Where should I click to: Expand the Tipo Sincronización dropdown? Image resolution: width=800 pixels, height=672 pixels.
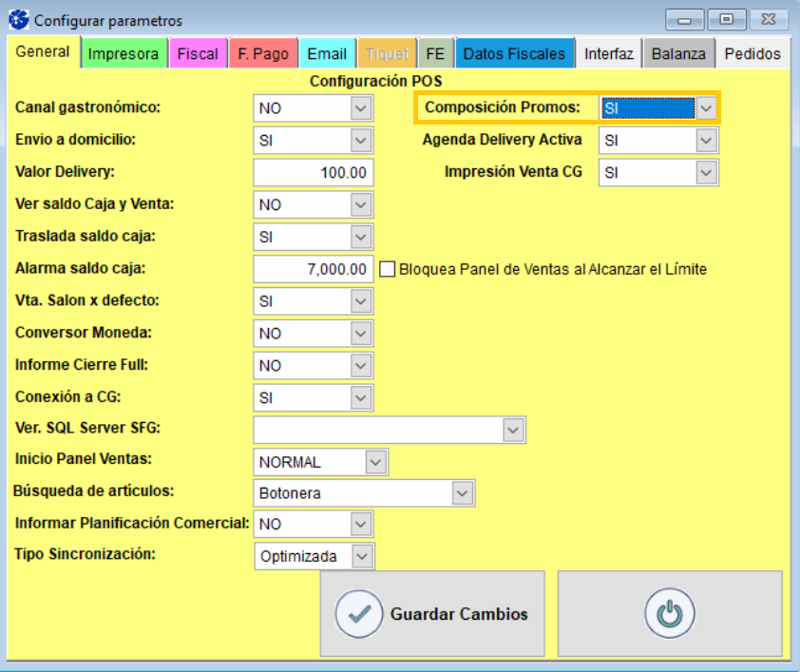point(361,556)
